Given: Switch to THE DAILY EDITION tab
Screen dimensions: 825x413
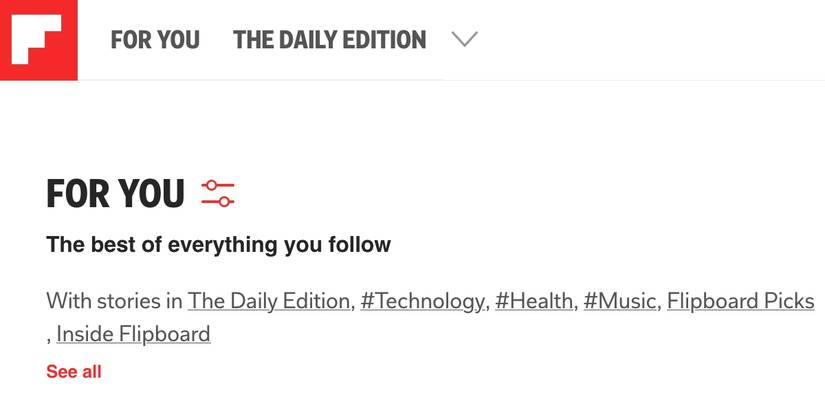Looking at the screenshot, I should click(330, 40).
